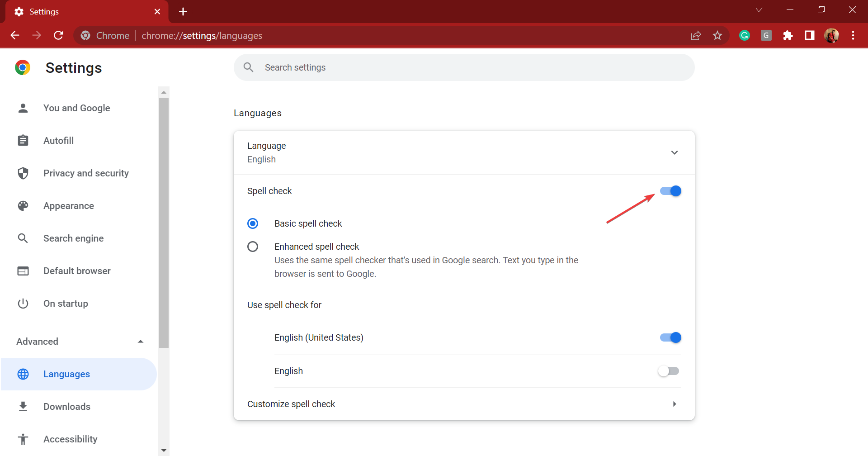
Task: Click the Share this page icon
Action: (x=696, y=35)
